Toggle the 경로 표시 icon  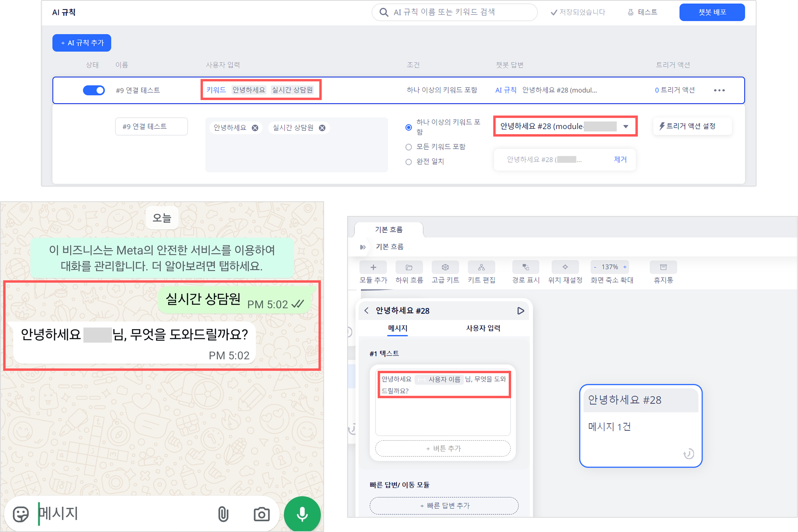(x=526, y=267)
